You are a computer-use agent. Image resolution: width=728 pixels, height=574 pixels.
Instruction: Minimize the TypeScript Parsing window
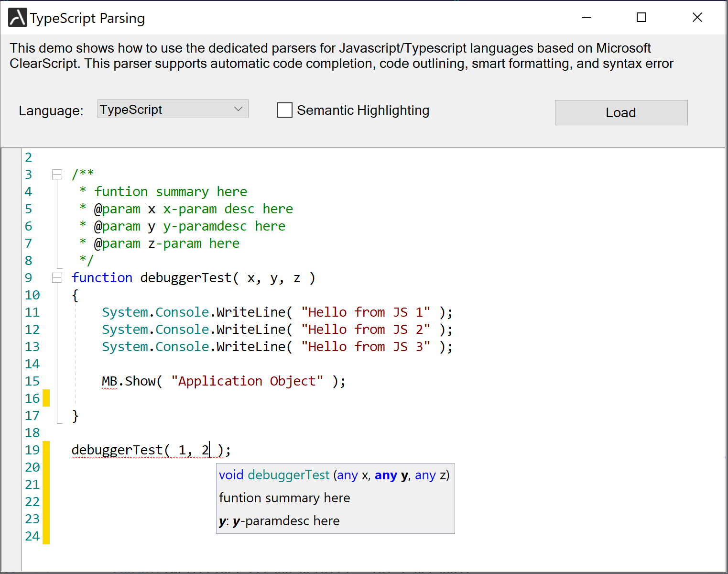point(587,18)
